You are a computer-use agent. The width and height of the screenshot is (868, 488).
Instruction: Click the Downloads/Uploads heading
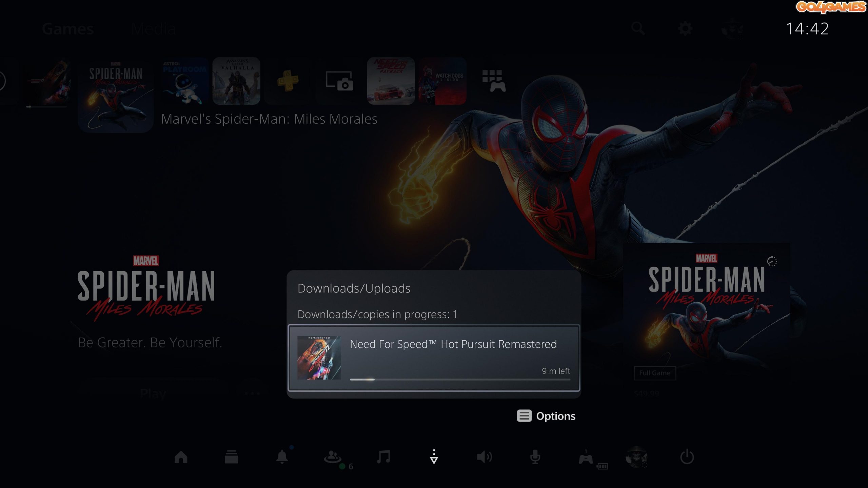click(354, 288)
